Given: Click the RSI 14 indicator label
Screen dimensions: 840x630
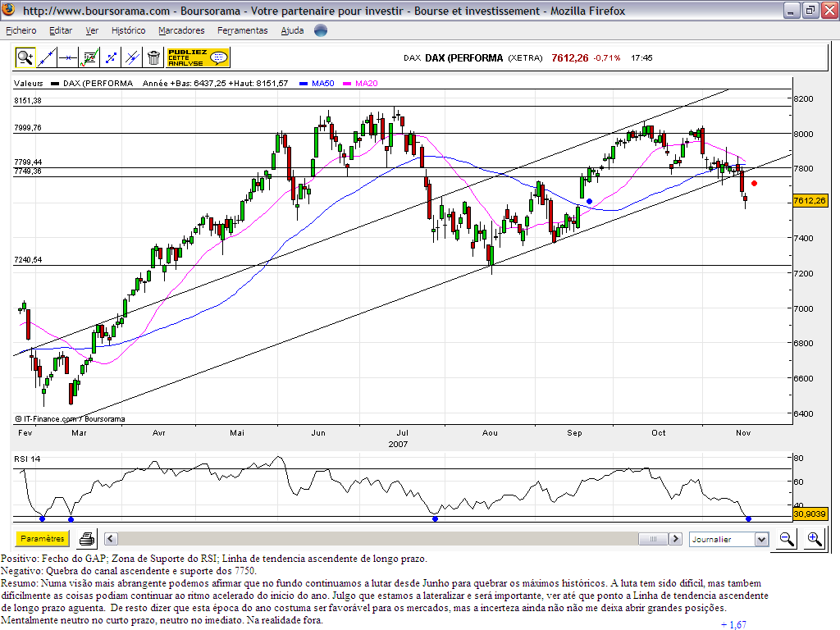Looking at the screenshot, I should tap(27, 459).
